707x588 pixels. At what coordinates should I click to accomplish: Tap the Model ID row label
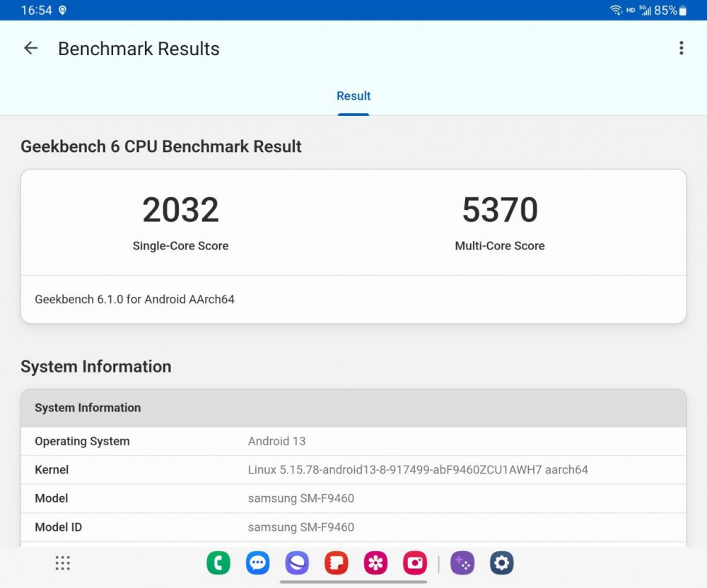(x=59, y=527)
